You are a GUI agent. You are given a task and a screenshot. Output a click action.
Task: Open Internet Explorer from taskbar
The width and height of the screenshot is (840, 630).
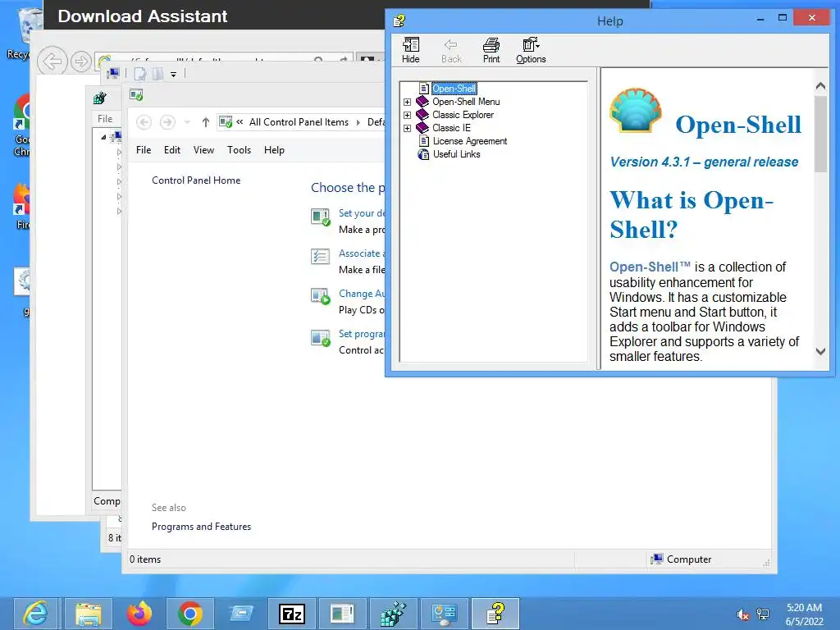pyautogui.click(x=36, y=614)
